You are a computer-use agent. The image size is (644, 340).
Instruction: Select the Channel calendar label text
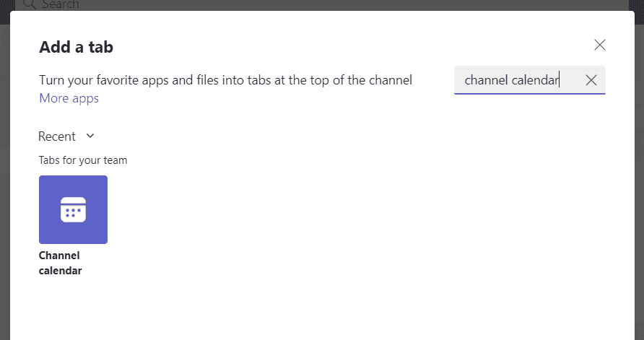[x=60, y=263]
